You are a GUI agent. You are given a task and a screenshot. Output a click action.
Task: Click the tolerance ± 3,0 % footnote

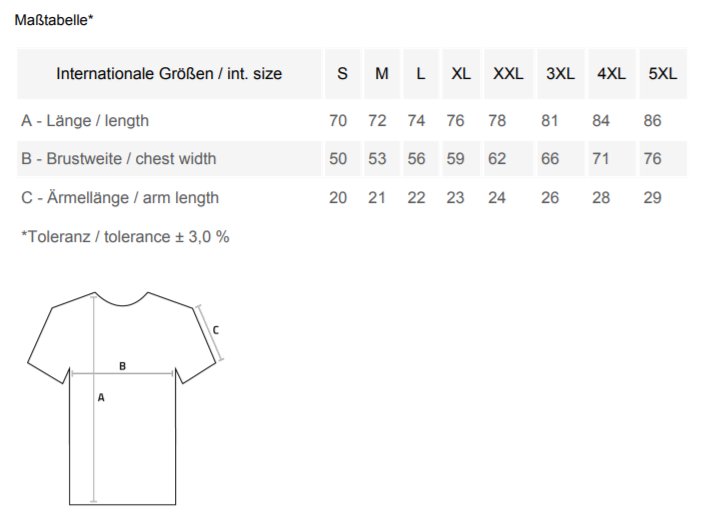coord(125,237)
